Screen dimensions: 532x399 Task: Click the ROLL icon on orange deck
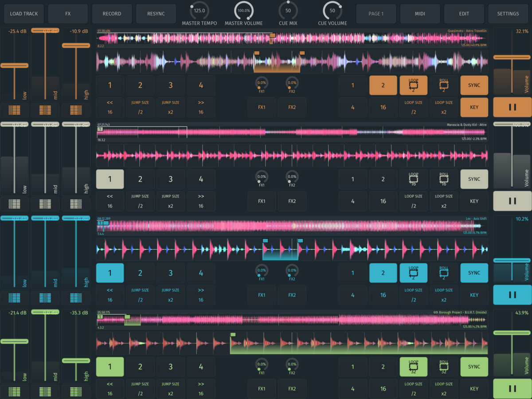tap(444, 85)
